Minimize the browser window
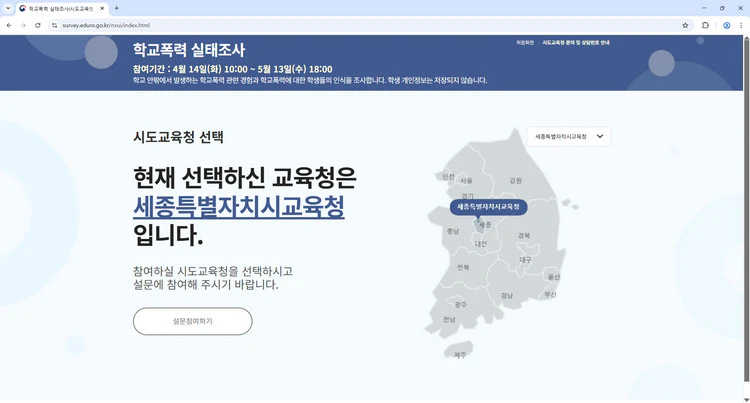The height and width of the screenshot is (403, 750). 704,8
